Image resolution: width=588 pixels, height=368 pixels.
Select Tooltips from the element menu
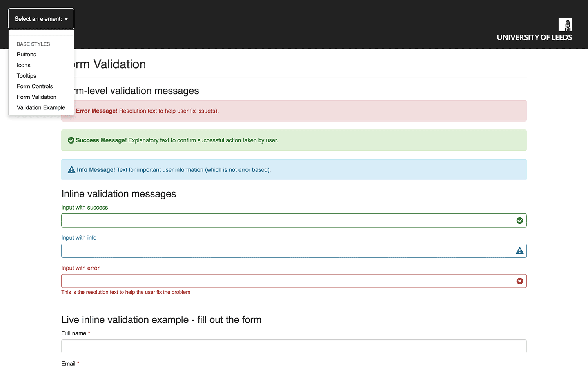point(26,75)
